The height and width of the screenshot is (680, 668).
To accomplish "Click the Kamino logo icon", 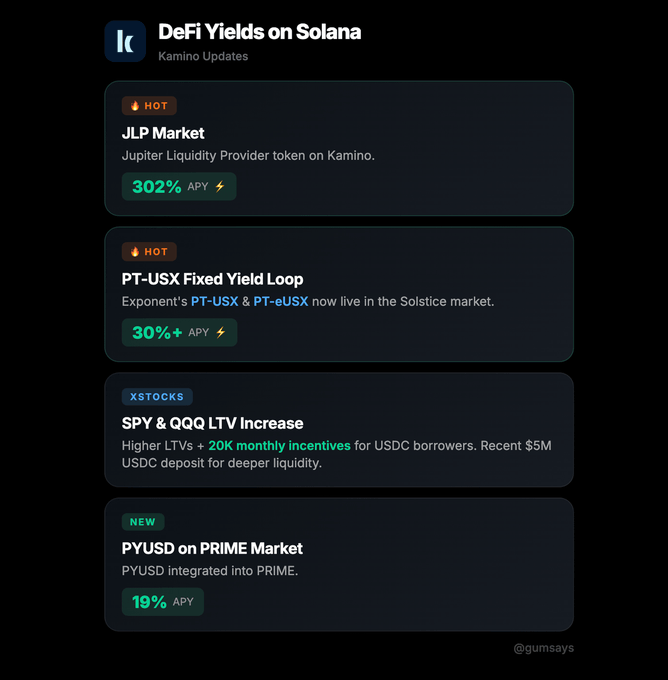I will (125, 41).
